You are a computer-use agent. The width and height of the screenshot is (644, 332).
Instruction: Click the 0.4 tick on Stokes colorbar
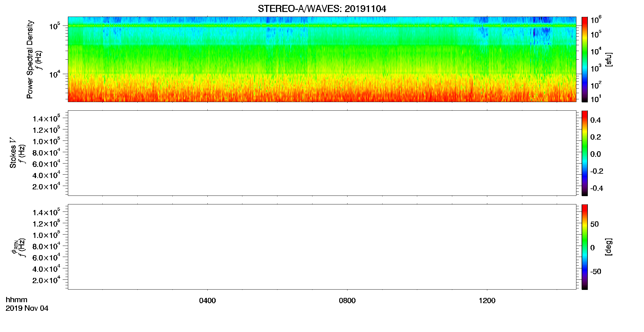click(x=595, y=120)
